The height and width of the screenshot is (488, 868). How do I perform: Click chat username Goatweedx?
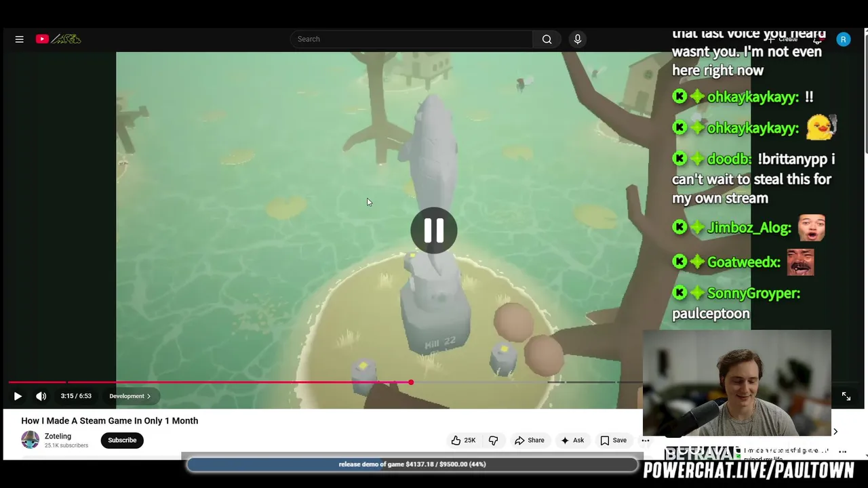[x=744, y=263]
